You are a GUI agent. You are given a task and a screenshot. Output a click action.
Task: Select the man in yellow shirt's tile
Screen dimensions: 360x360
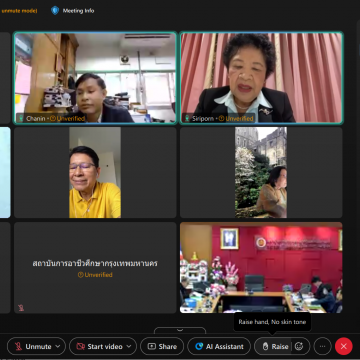95,172
